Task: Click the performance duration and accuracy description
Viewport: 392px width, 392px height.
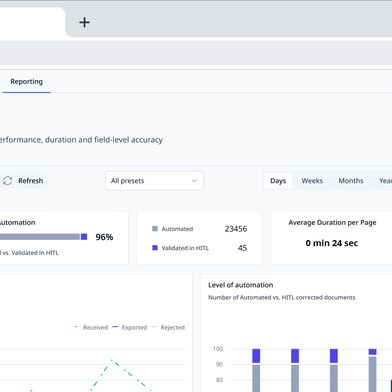Action: (81, 140)
